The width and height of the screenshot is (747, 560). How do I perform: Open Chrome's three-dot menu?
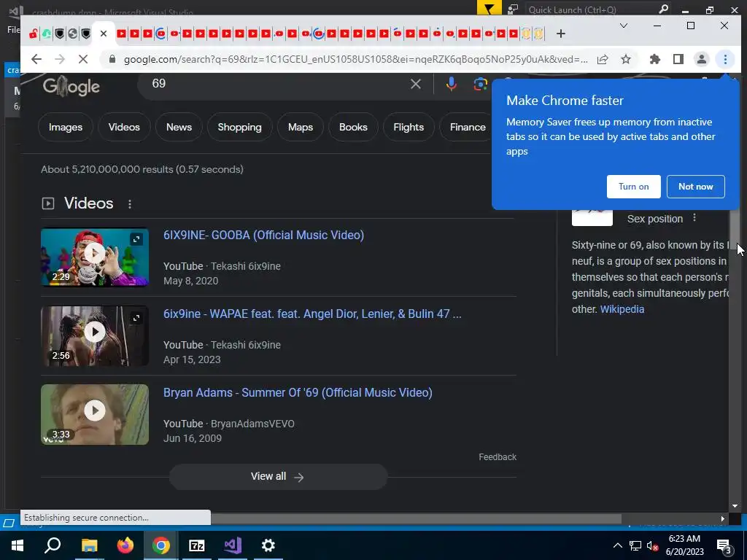click(x=725, y=59)
